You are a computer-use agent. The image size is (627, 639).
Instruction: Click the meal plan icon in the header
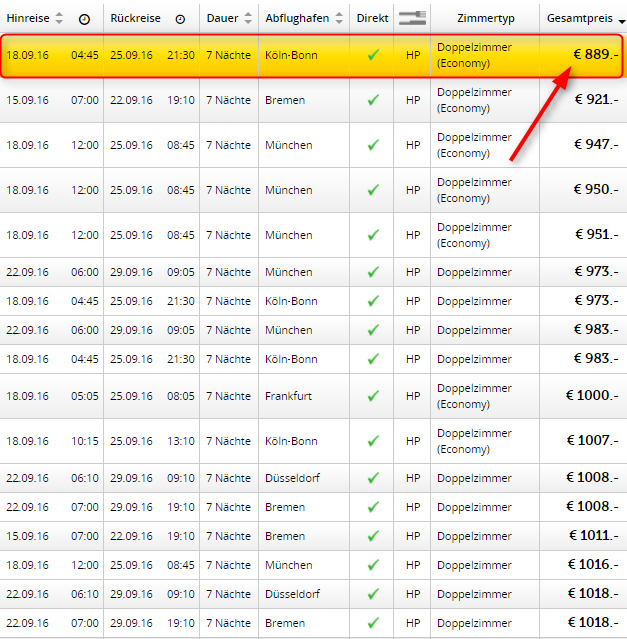412,17
